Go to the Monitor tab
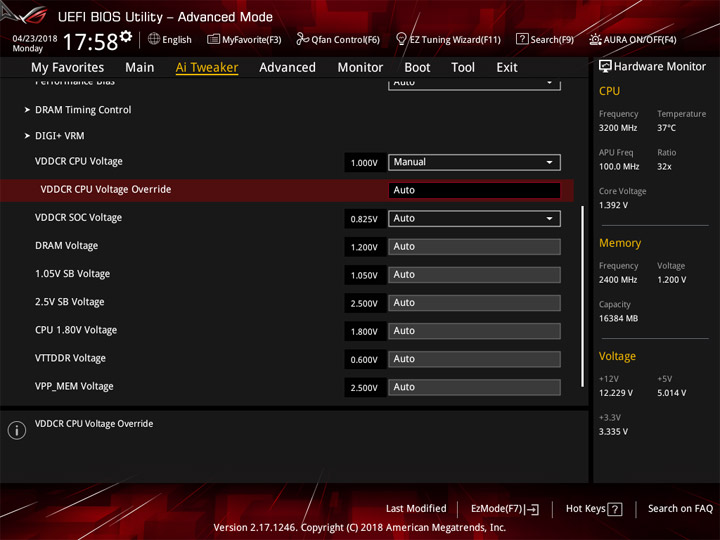 coord(360,68)
